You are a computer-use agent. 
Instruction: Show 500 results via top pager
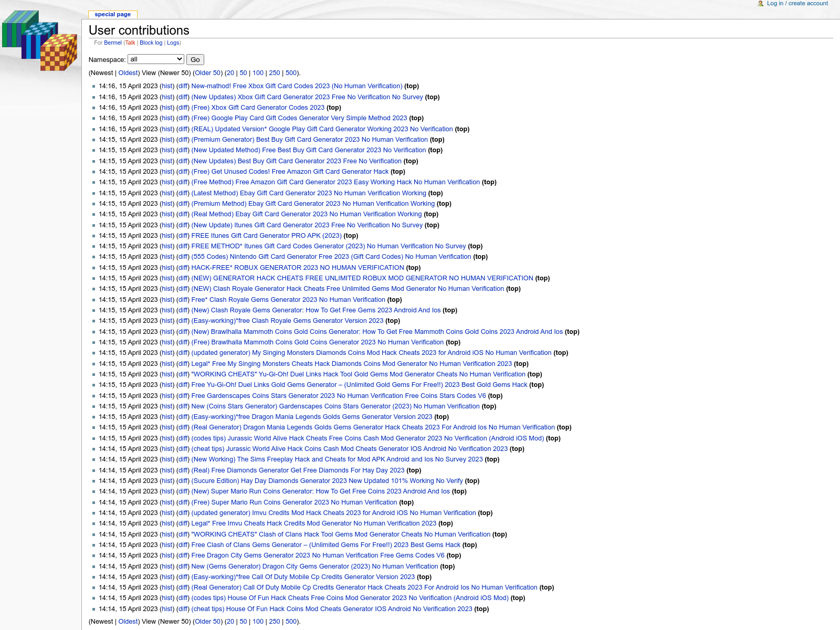[x=291, y=73]
